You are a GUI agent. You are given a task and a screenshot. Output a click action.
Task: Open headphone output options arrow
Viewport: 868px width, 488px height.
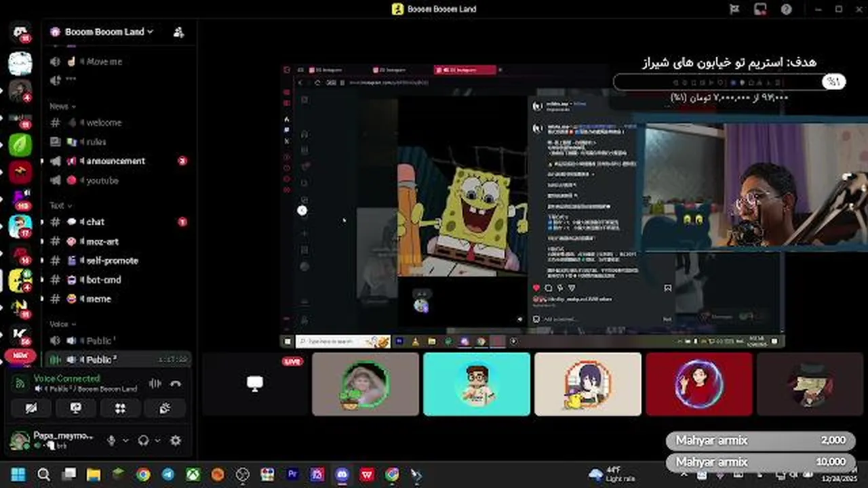tap(157, 441)
